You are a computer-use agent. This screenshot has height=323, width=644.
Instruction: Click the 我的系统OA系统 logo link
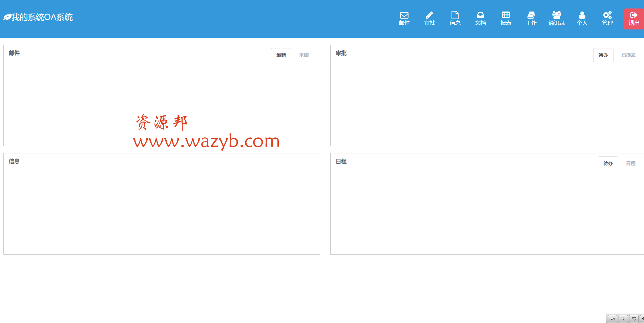tap(38, 17)
